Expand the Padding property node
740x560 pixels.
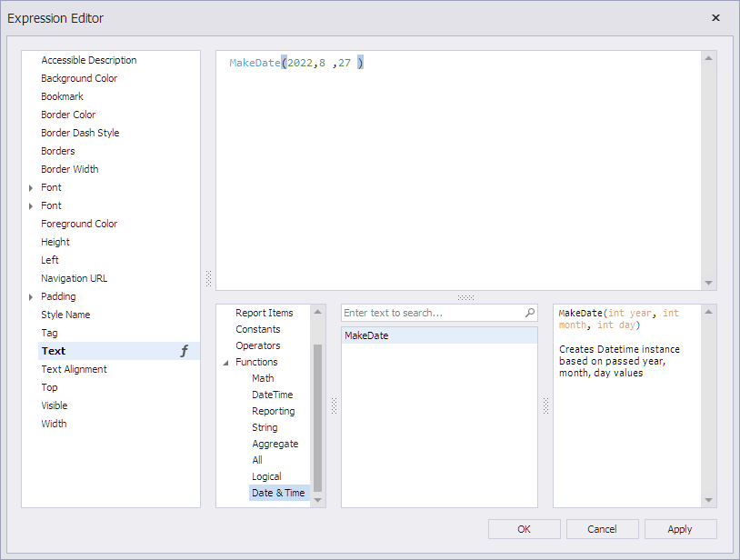(x=30, y=296)
